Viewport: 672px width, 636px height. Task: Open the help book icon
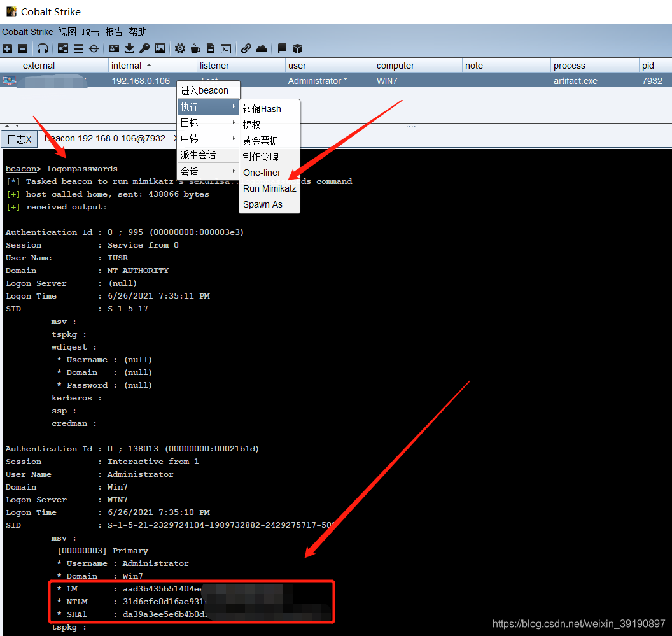281,48
